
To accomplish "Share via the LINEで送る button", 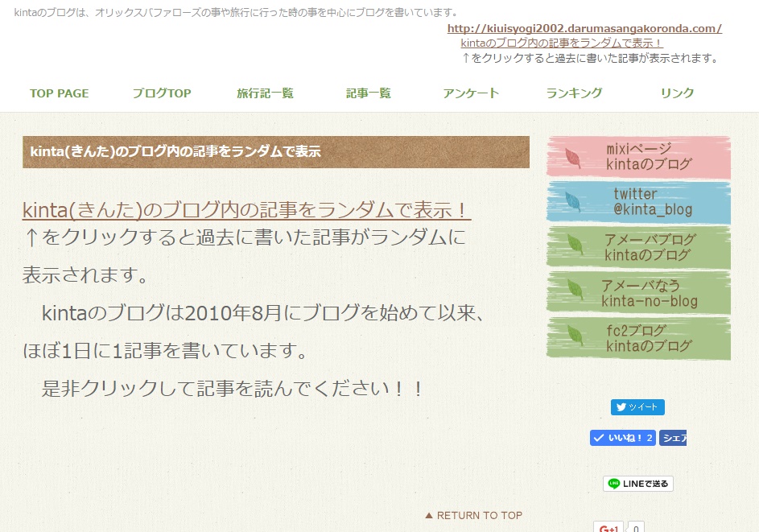I will point(638,484).
